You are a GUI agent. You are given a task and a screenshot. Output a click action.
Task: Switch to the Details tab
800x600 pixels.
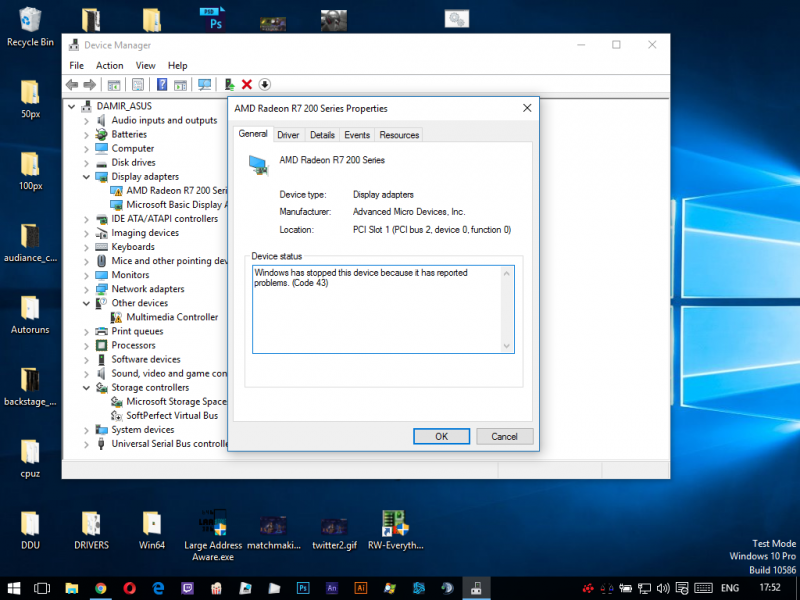click(x=322, y=135)
